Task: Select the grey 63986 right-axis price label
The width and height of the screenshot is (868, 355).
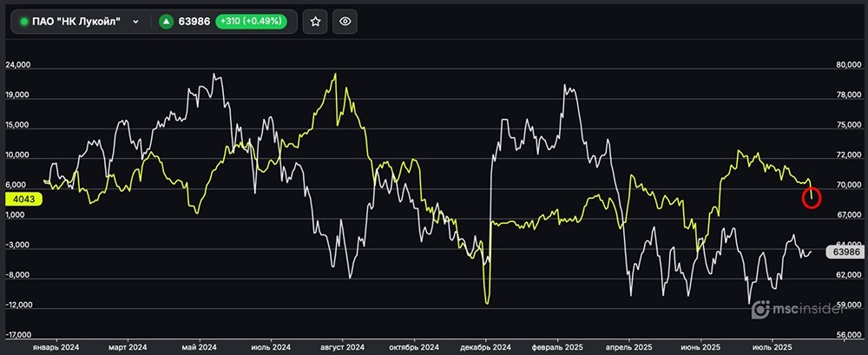Action: (x=845, y=252)
